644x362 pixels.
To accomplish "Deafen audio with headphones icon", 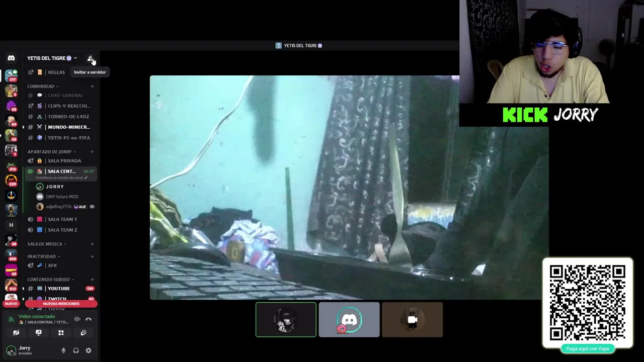I will pyautogui.click(x=76, y=350).
